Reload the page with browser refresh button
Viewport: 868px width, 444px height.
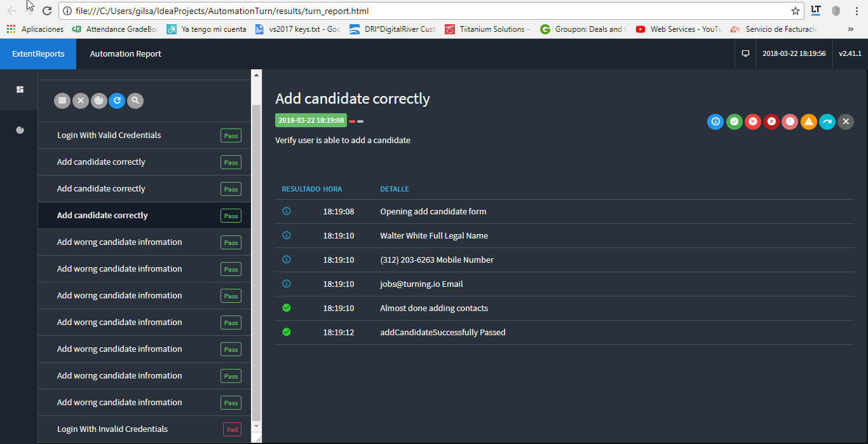(x=47, y=11)
